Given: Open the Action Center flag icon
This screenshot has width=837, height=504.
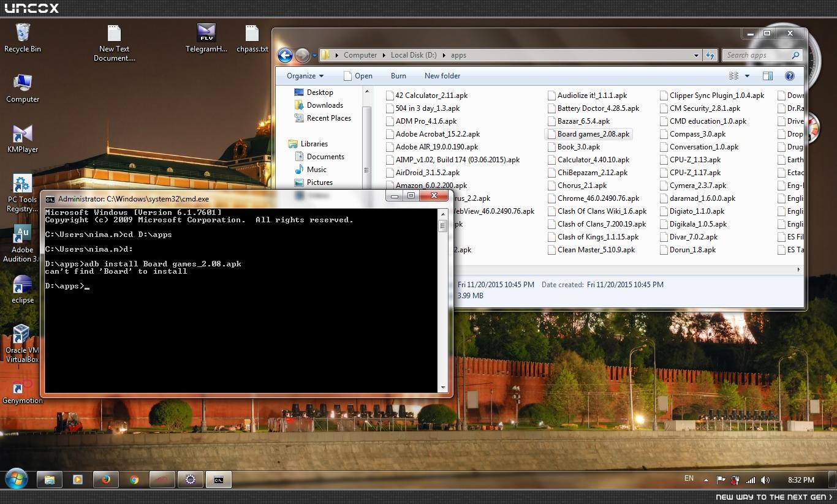Looking at the screenshot, I should 721,480.
